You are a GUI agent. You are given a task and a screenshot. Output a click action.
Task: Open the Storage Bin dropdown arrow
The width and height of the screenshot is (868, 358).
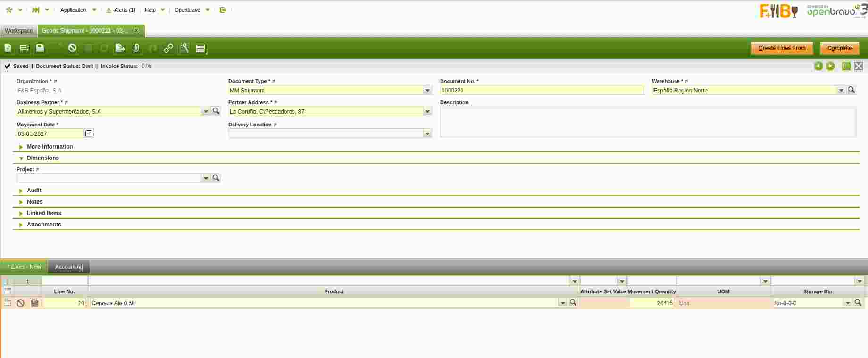(x=848, y=303)
